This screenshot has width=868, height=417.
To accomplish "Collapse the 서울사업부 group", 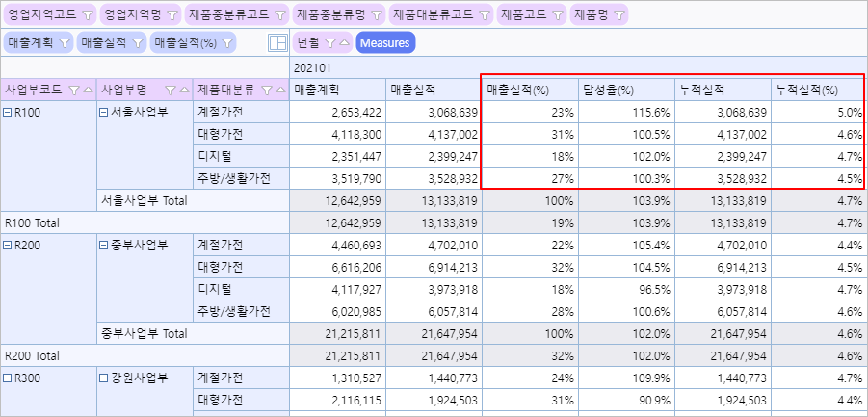I will tap(104, 113).
